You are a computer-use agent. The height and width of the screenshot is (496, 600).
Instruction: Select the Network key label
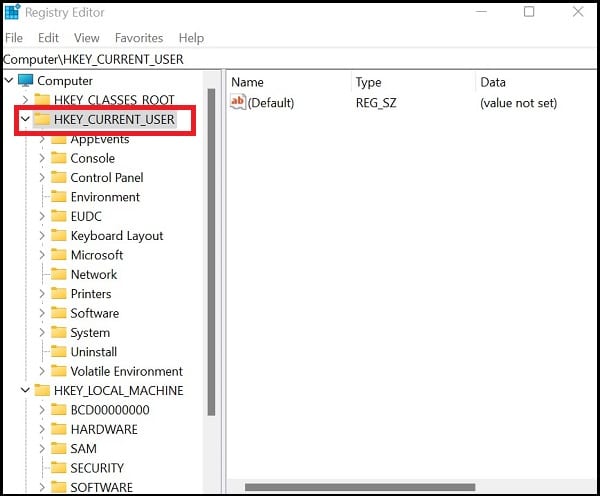pyautogui.click(x=94, y=274)
